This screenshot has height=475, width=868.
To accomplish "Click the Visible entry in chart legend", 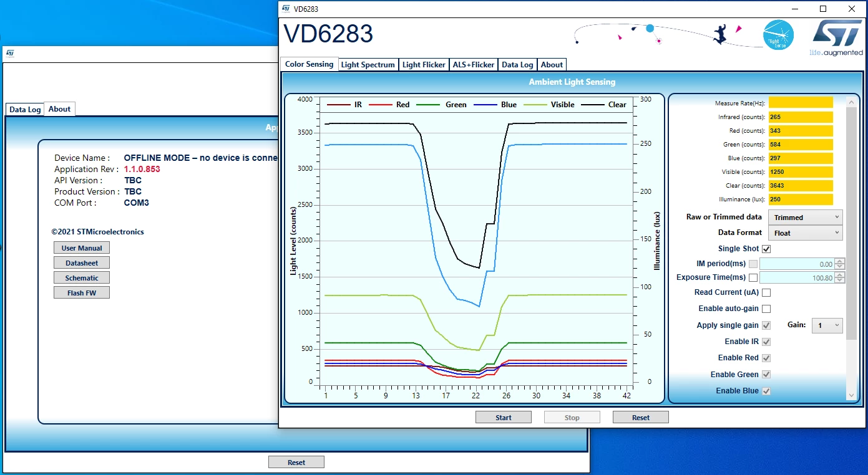I will 549,105.
